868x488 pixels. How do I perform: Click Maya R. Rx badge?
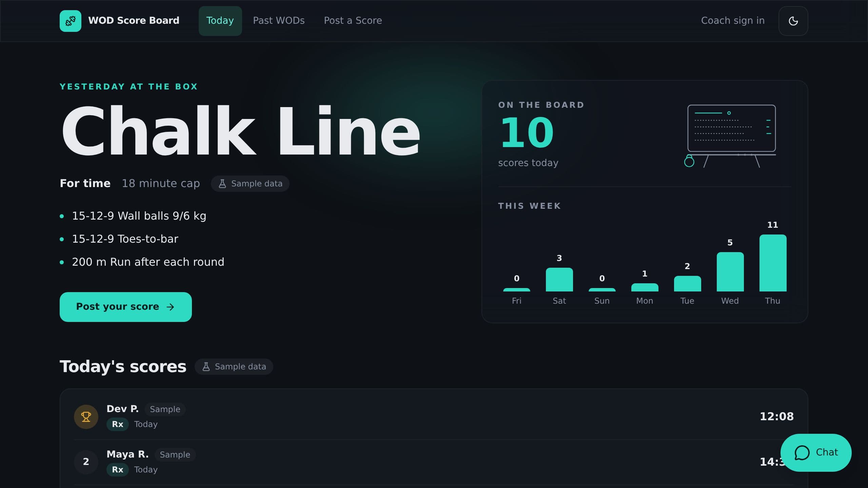pyautogui.click(x=118, y=470)
